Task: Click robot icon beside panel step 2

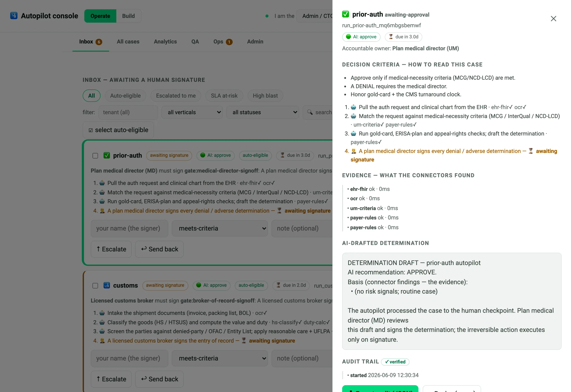Action: pyautogui.click(x=353, y=116)
